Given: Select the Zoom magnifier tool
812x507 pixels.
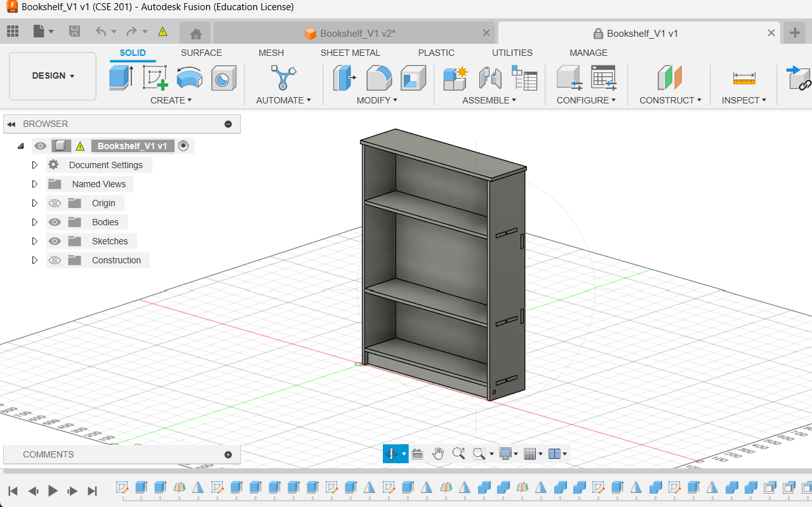Looking at the screenshot, I should pos(458,454).
